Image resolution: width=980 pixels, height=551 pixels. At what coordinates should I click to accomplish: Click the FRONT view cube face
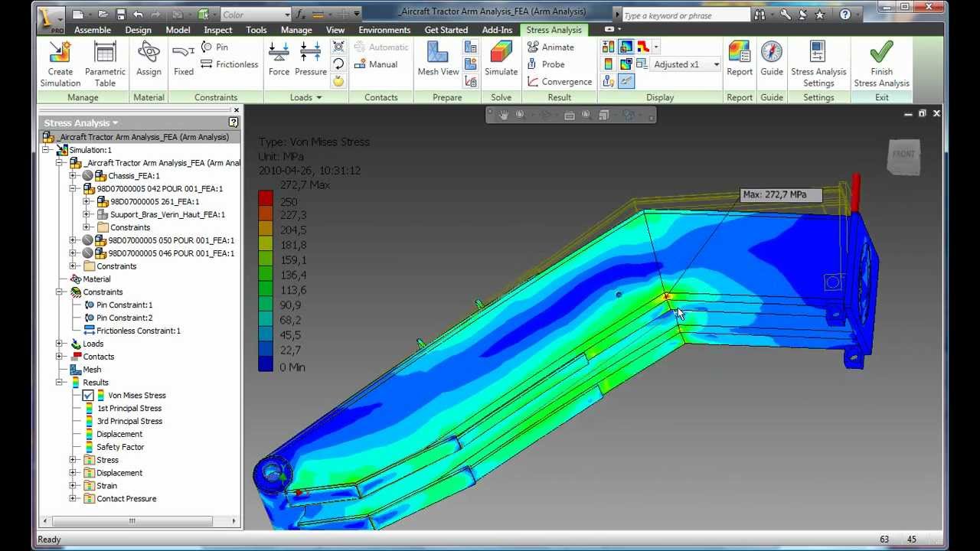(903, 155)
